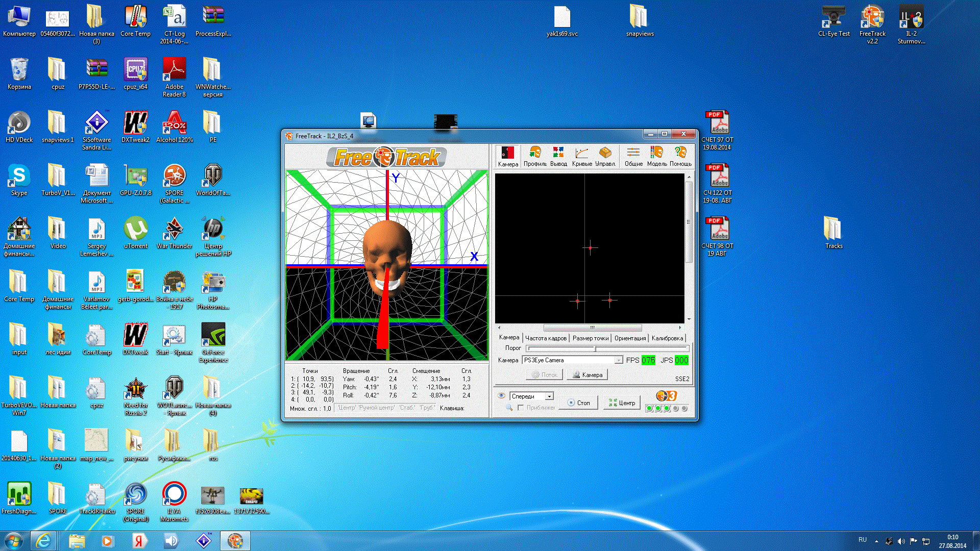
Task: Open the cpuz_x64 desktop icon
Action: pyautogui.click(x=135, y=73)
